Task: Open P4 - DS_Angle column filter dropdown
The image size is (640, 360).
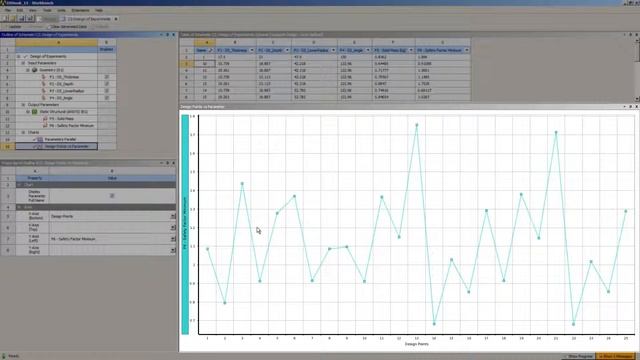Action: coord(368,50)
